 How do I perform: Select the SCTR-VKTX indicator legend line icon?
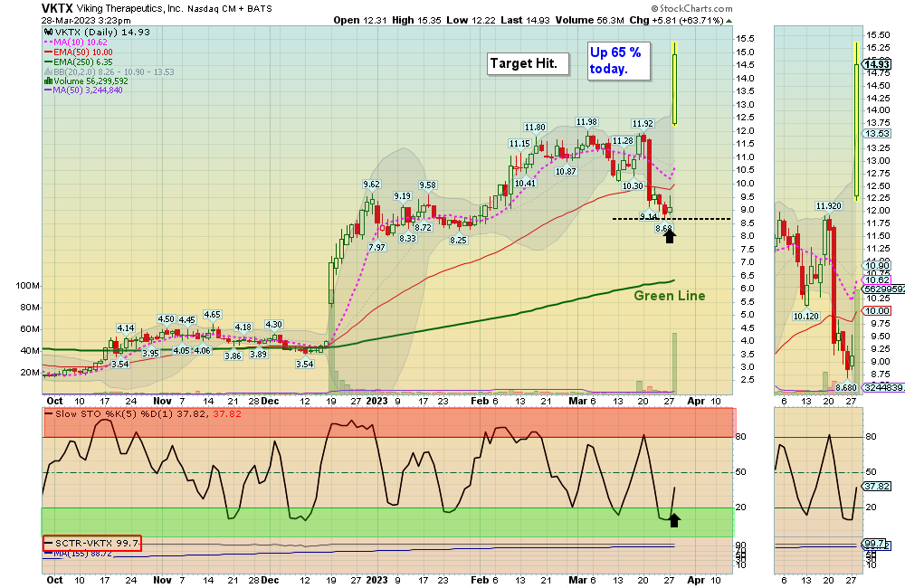tap(49, 542)
